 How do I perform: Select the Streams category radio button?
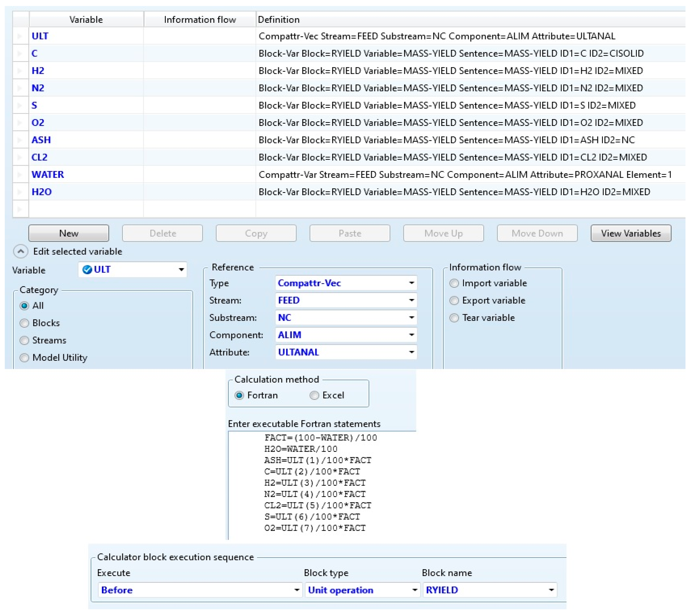coord(24,341)
